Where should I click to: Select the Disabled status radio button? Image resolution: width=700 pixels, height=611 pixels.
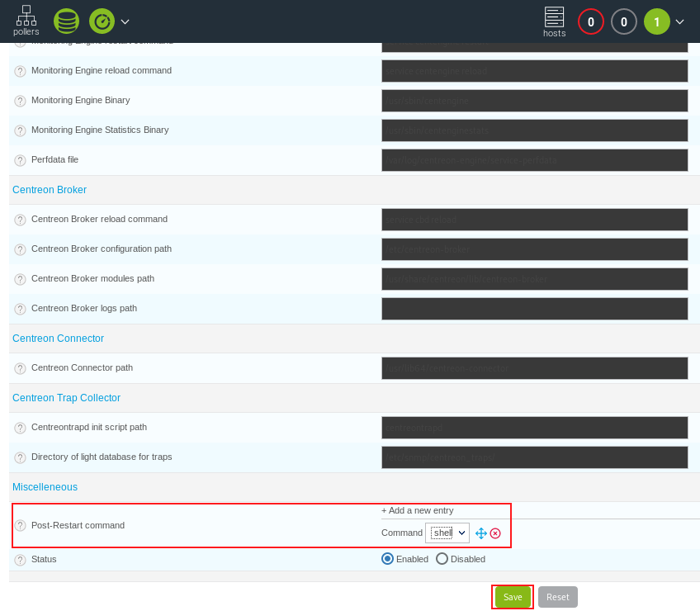(442, 559)
